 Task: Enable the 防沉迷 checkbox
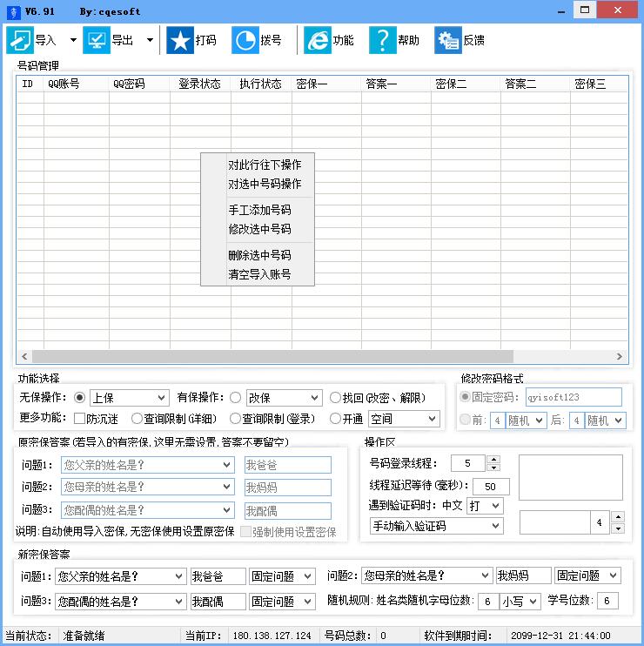[x=79, y=419]
